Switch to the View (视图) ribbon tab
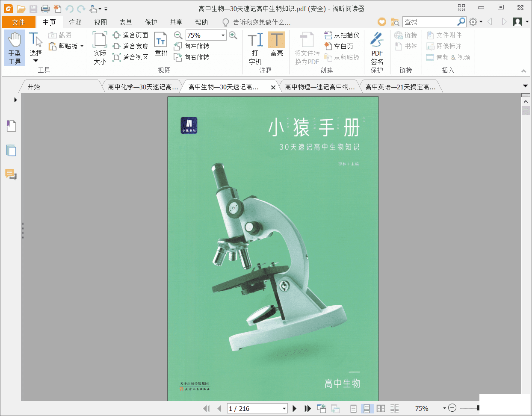Viewport: 532px width, 416px height. pyautogui.click(x=100, y=22)
